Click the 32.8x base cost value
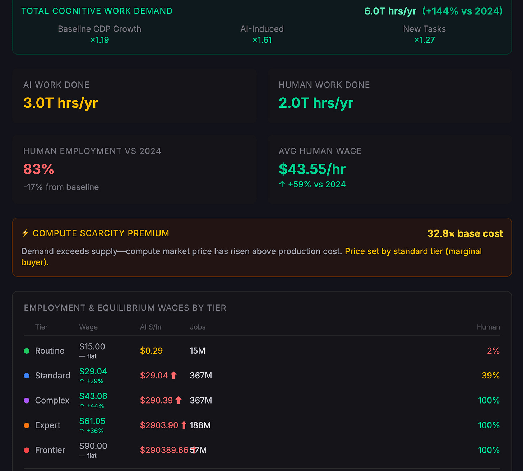 [x=465, y=233]
